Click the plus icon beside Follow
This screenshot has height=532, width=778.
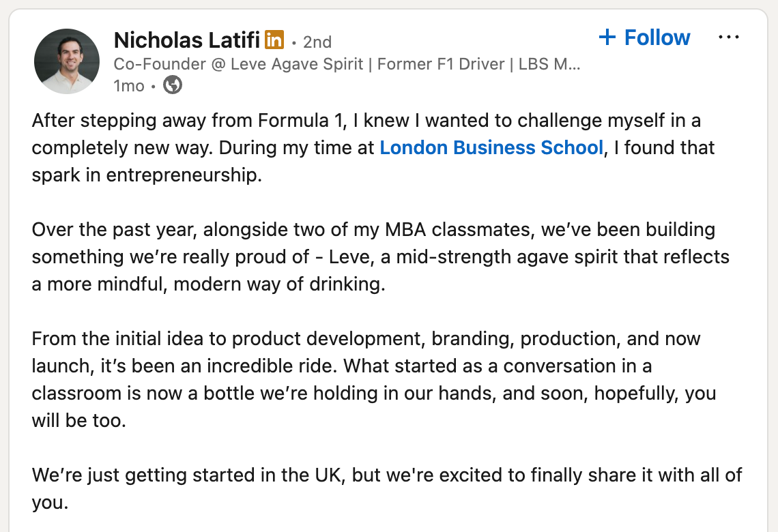[607, 38]
